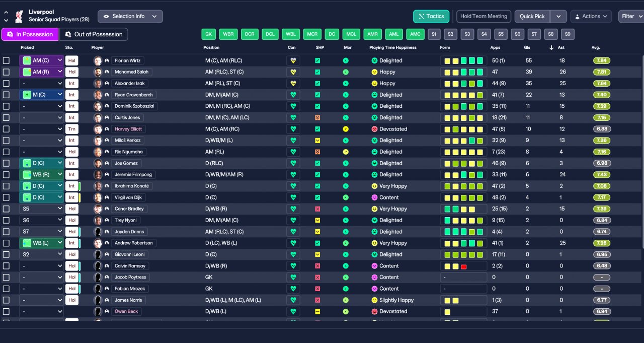The image size is (644, 343).
Task: Click the Very Happy face for Ibrahima Konaté
Action: point(374,186)
